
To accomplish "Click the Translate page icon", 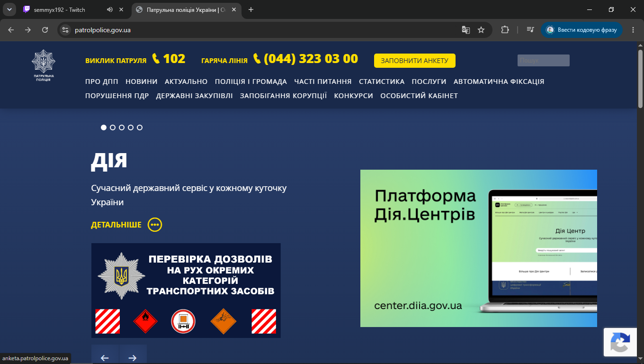I will pos(466,30).
